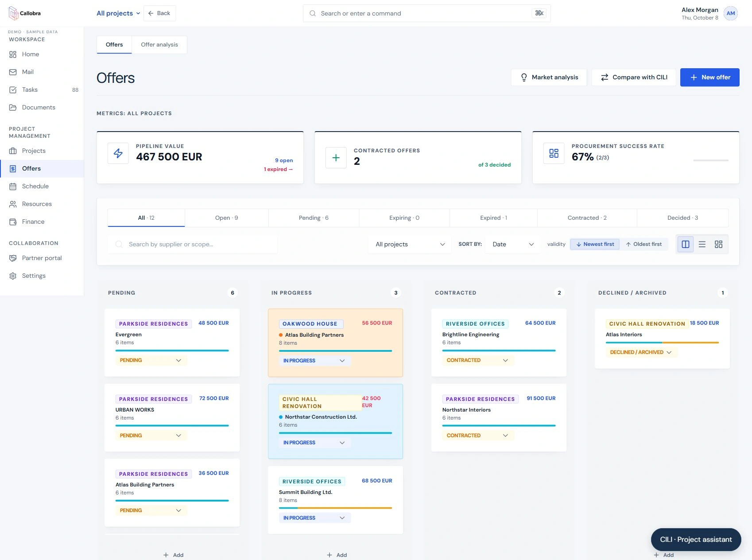Screen dimensions: 752x560
Task: Select the Contracted · 2 filter tab
Action: pyautogui.click(x=587, y=218)
